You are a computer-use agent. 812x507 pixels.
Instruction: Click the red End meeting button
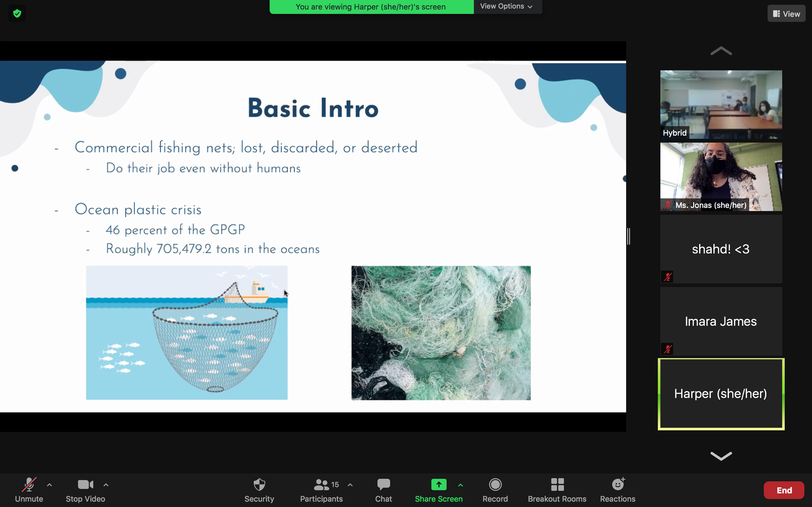pyautogui.click(x=784, y=490)
